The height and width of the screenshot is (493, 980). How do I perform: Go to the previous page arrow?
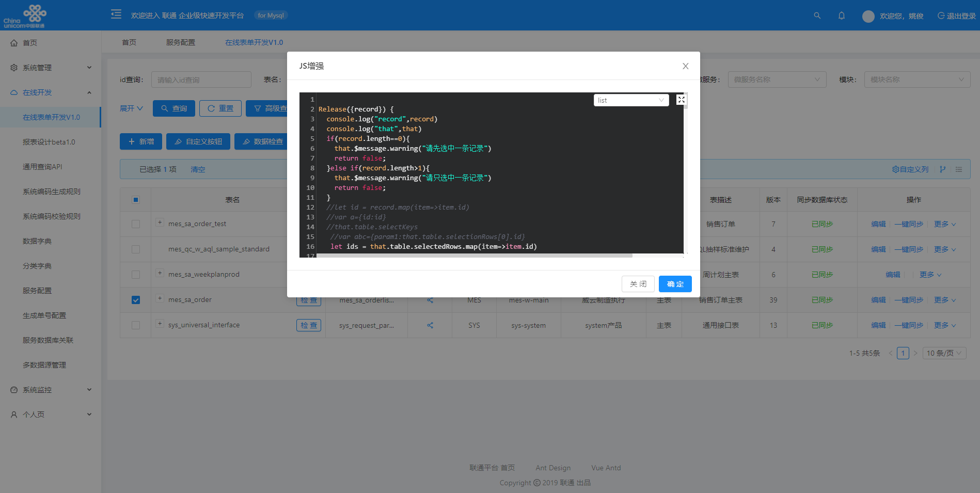890,353
